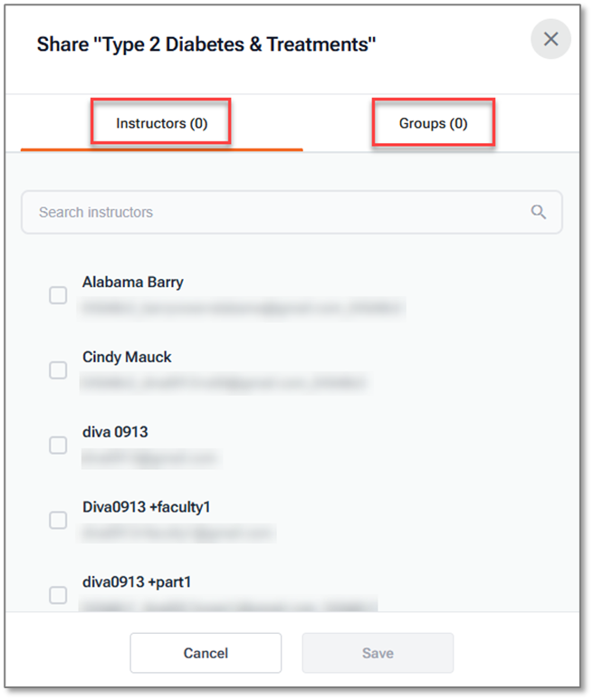The height and width of the screenshot is (700, 593).
Task: Toggle the diva0913 +part1 checkbox
Action: click(x=58, y=595)
